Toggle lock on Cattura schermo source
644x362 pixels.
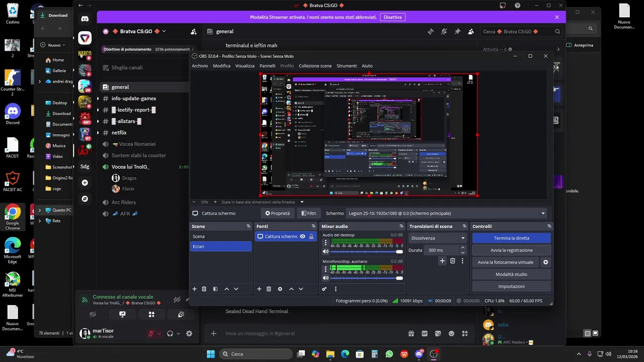311,236
